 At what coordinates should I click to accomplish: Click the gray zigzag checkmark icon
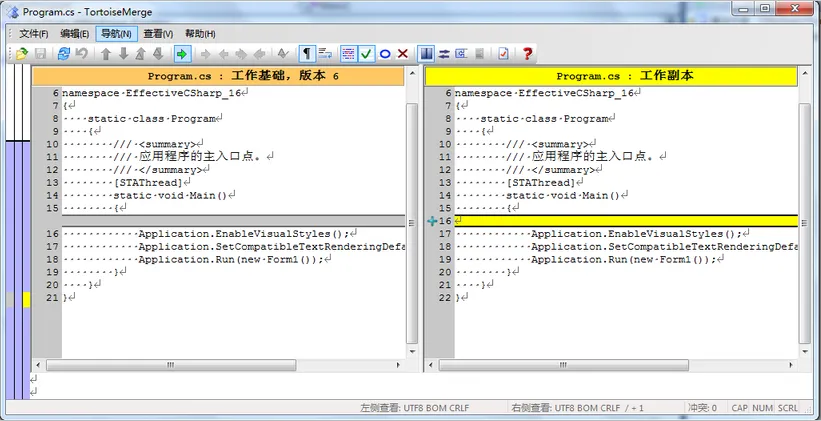tap(283, 53)
